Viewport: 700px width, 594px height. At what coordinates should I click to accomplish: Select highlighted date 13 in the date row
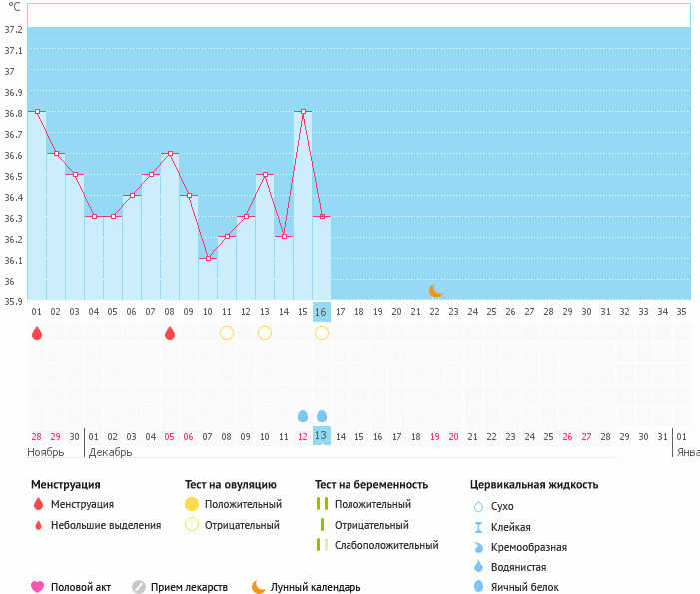pos(321,436)
